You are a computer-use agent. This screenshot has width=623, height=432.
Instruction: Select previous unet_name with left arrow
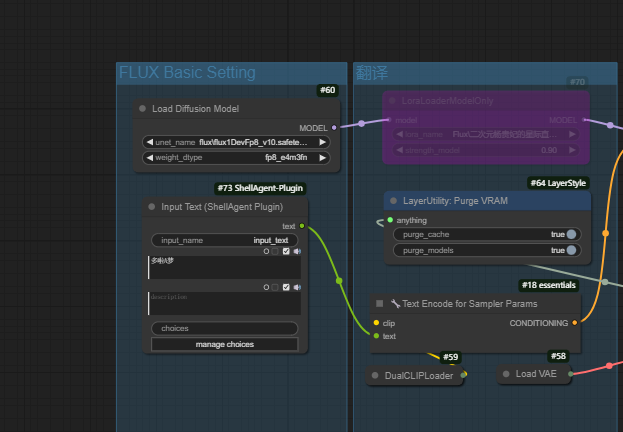tap(150, 142)
